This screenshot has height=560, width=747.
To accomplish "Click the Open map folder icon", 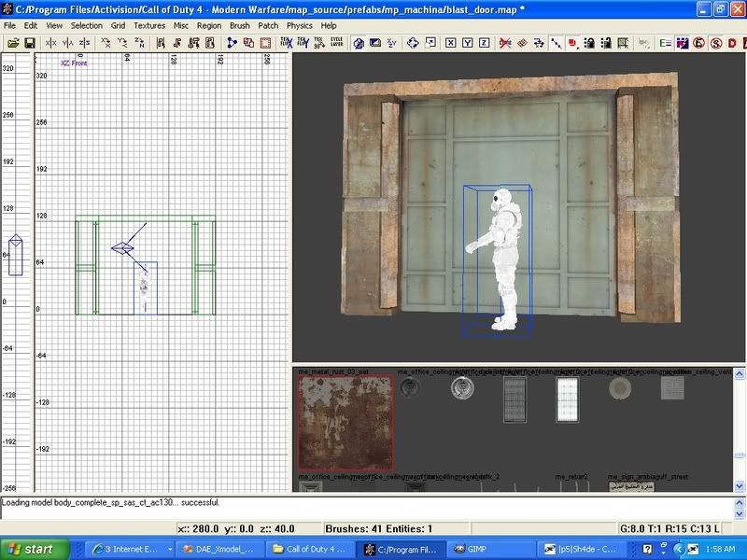I will pyautogui.click(x=13, y=43).
